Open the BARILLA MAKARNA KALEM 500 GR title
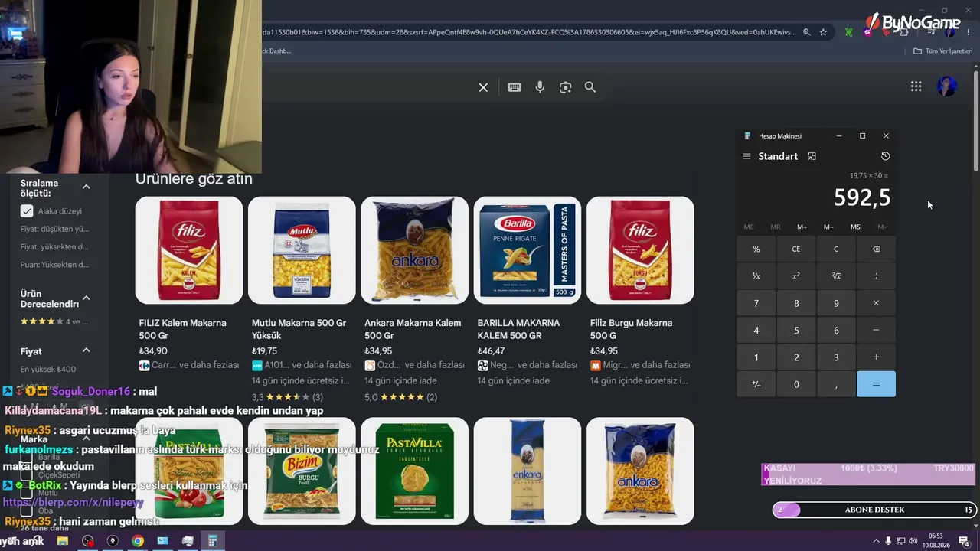980x551 pixels. pyautogui.click(x=518, y=329)
